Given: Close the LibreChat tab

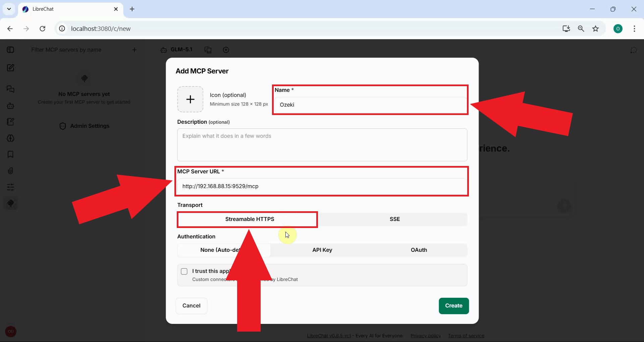Looking at the screenshot, I should [x=116, y=9].
